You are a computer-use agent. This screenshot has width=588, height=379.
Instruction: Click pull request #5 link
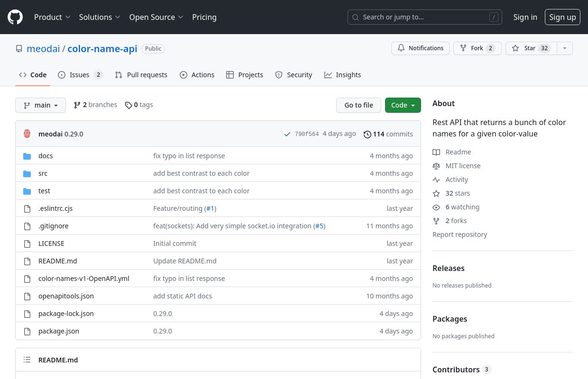(x=320, y=226)
